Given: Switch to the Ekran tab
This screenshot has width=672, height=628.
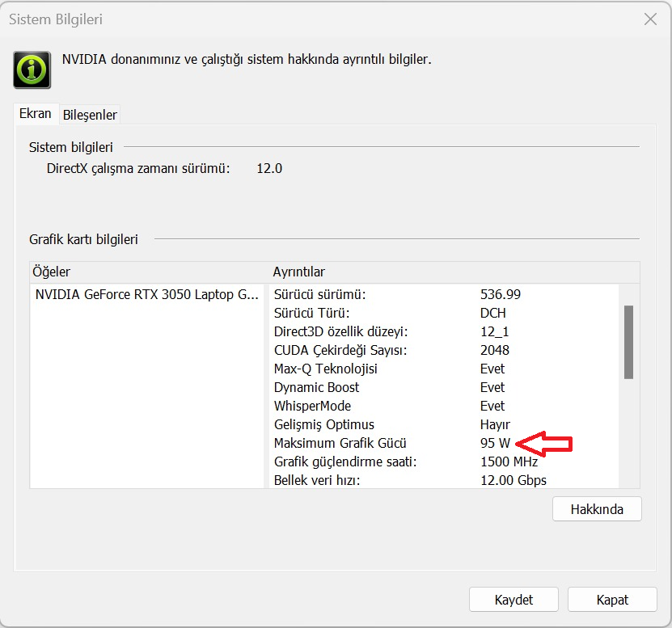Looking at the screenshot, I should (36, 114).
